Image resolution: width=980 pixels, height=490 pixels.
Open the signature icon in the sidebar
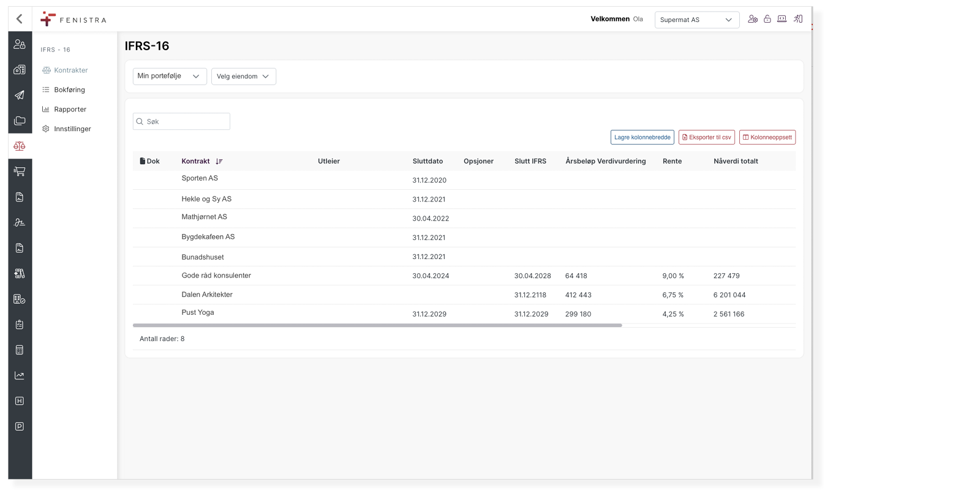click(20, 222)
